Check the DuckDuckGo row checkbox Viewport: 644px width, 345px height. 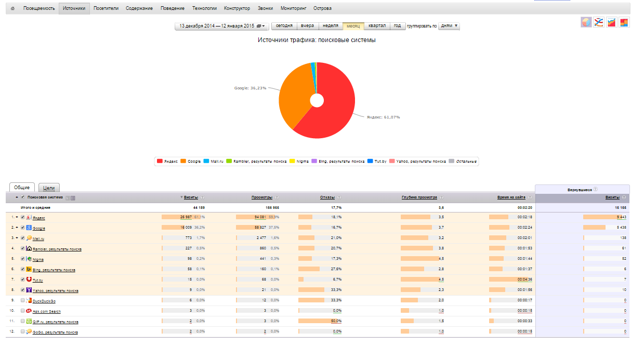tap(22, 301)
